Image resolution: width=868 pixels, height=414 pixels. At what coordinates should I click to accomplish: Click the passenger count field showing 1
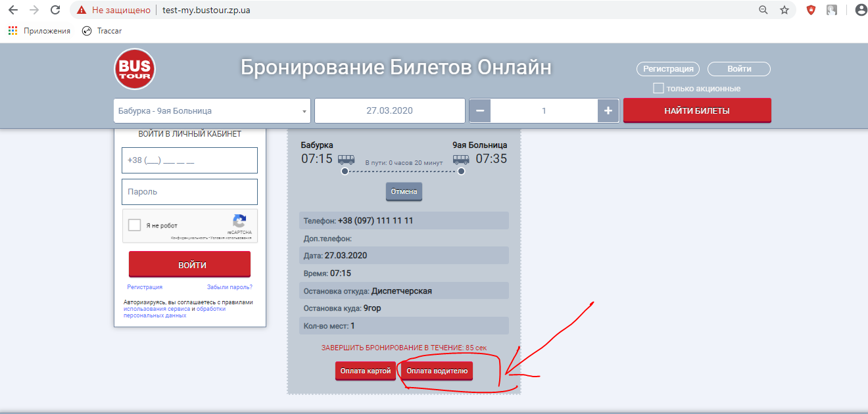tap(544, 111)
